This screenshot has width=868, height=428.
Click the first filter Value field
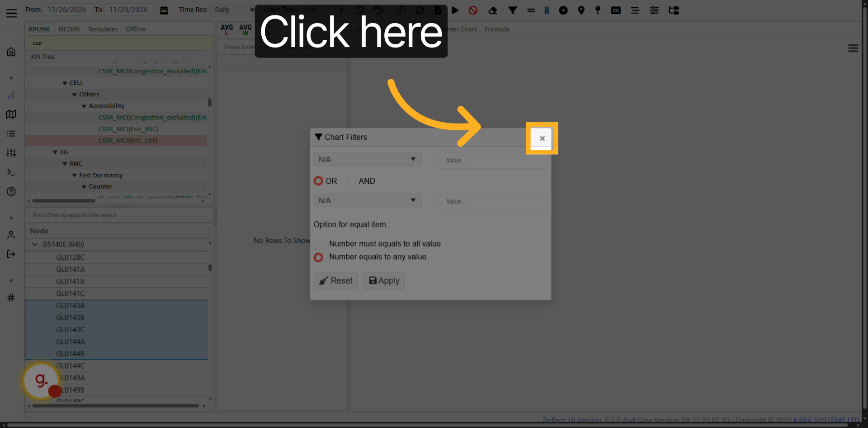[x=493, y=160]
